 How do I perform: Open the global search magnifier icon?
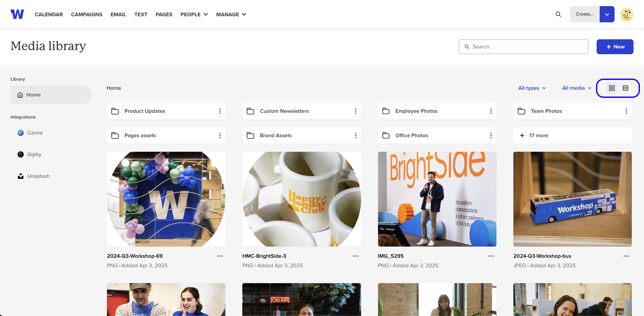pyautogui.click(x=558, y=14)
